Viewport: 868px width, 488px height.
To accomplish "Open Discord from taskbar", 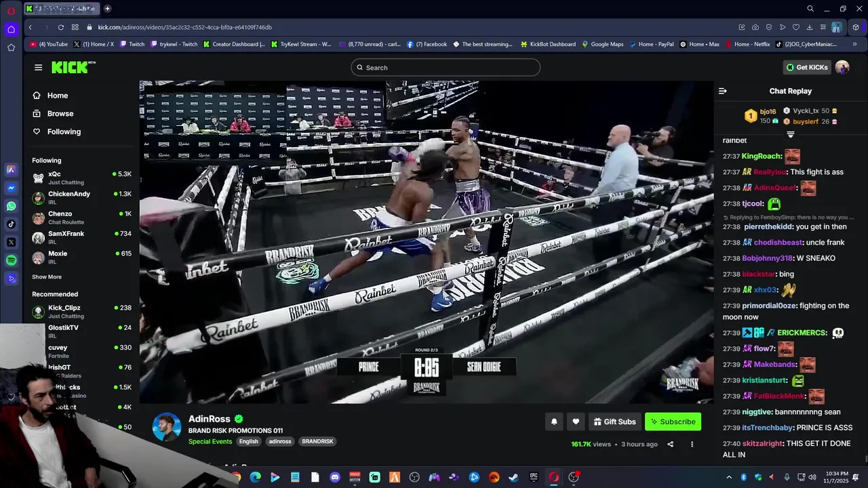I will click(x=334, y=477).
